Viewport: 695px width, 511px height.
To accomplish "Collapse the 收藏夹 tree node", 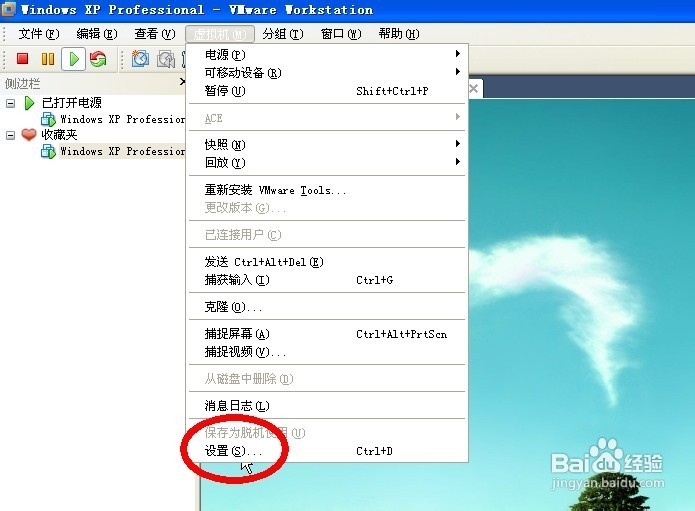I will pos(10,135).
